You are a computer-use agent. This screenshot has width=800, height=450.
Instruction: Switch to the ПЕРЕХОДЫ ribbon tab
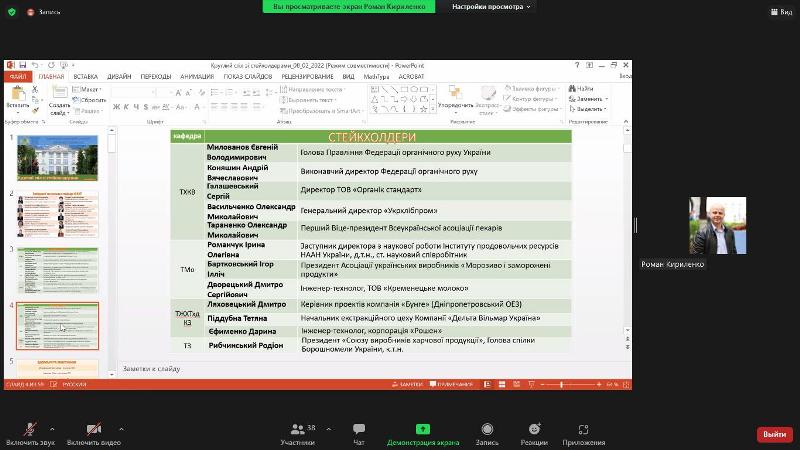[x=156, y=77]
